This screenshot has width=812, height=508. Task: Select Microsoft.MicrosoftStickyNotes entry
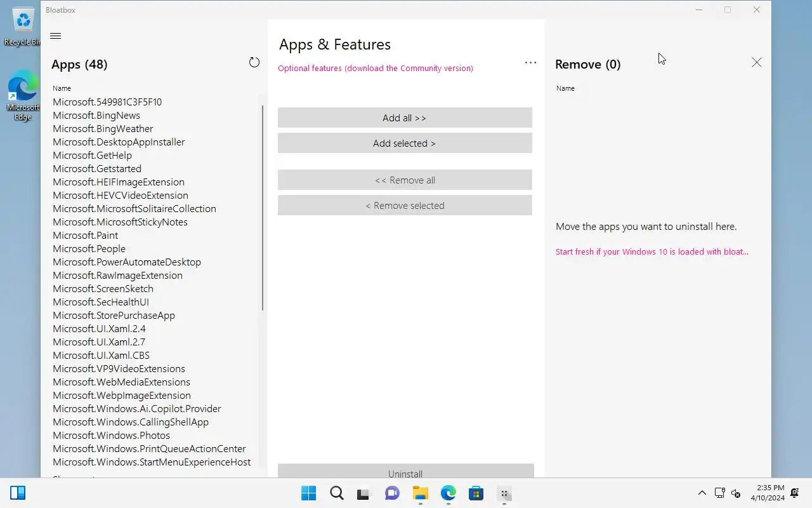point(120,222)
